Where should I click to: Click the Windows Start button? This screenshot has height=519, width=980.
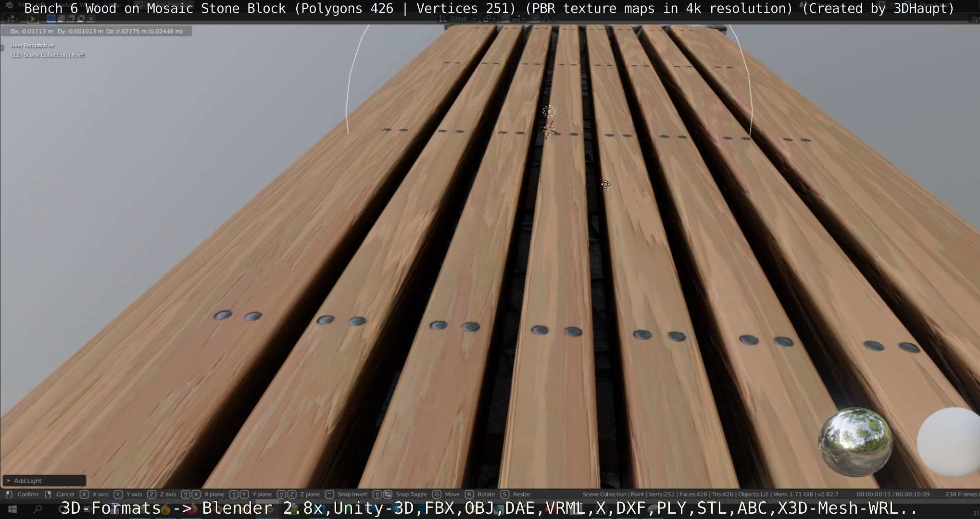click(13, 509)
